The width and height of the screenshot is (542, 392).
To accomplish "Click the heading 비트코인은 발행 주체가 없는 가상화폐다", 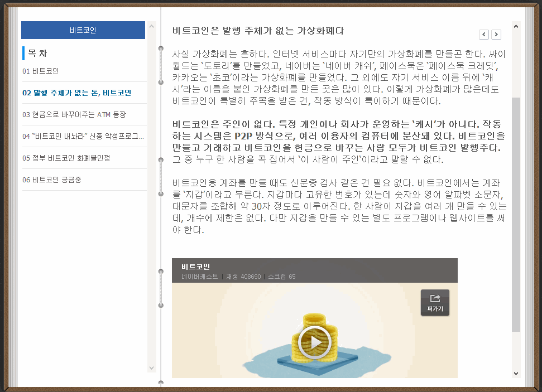I will tap(258, 31).
